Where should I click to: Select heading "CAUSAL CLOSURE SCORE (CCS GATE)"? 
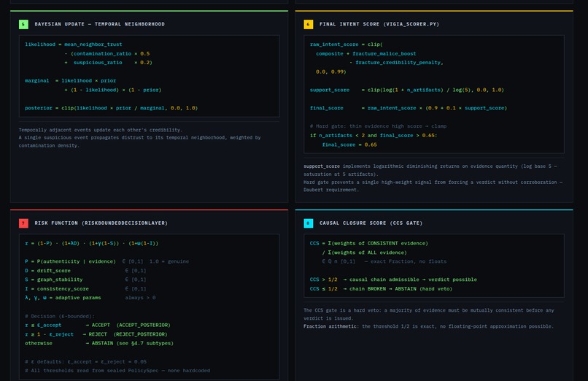click(x=371, y=223)
